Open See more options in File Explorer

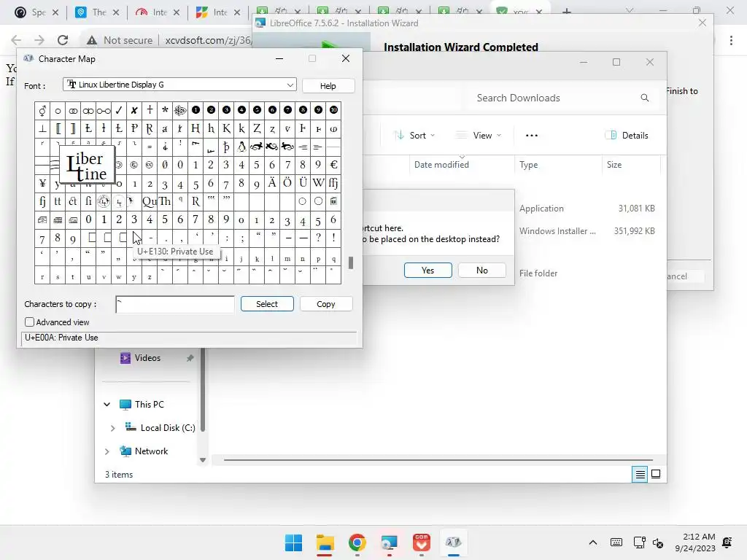[531, 135]
